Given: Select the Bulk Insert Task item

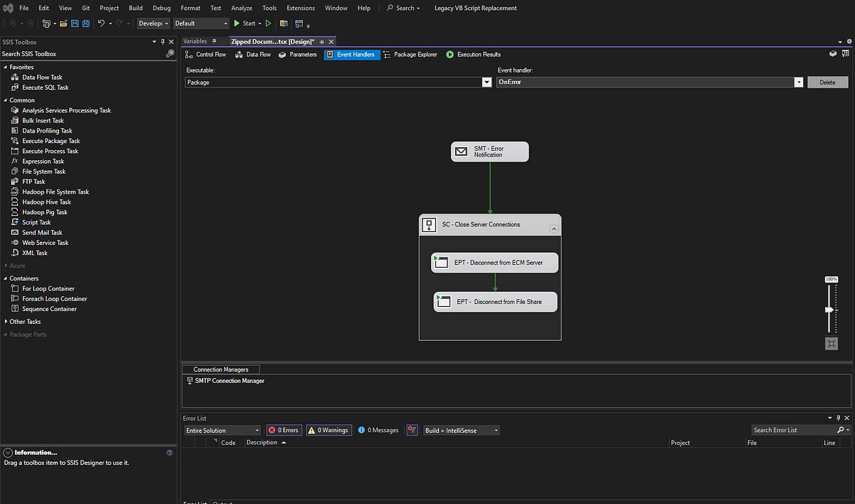Looking at the screenshot, I should pyautogui.click(x=38, y=120).
